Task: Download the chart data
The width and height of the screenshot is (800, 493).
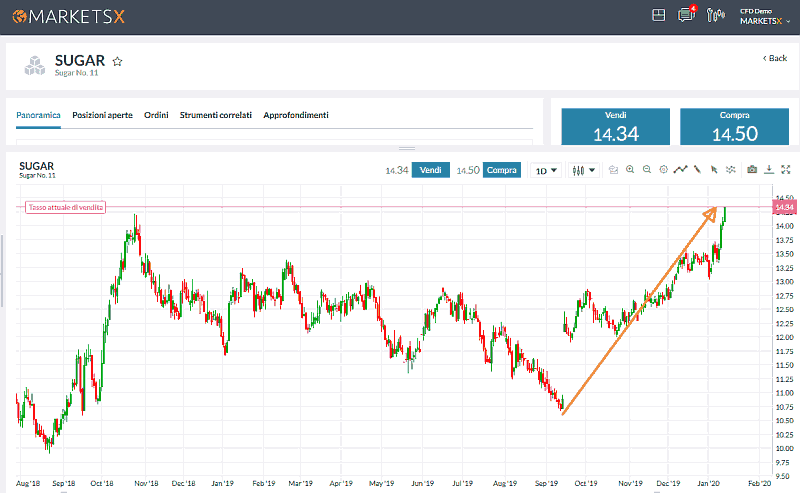Action: (x=769, y=170)
